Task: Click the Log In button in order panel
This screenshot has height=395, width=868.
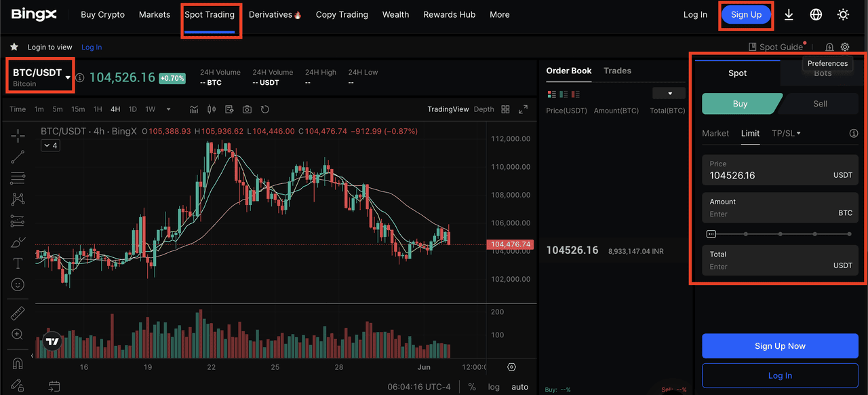Action: 780,375
